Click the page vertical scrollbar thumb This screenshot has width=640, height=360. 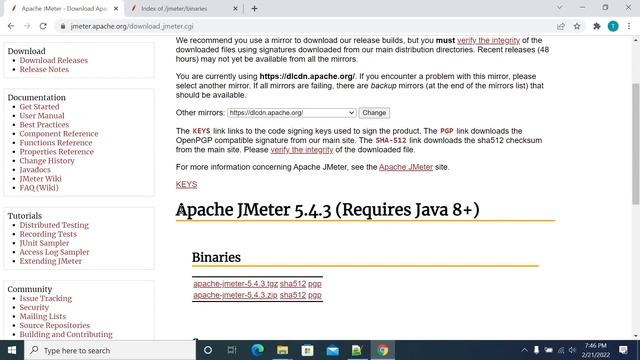point(636,144)
